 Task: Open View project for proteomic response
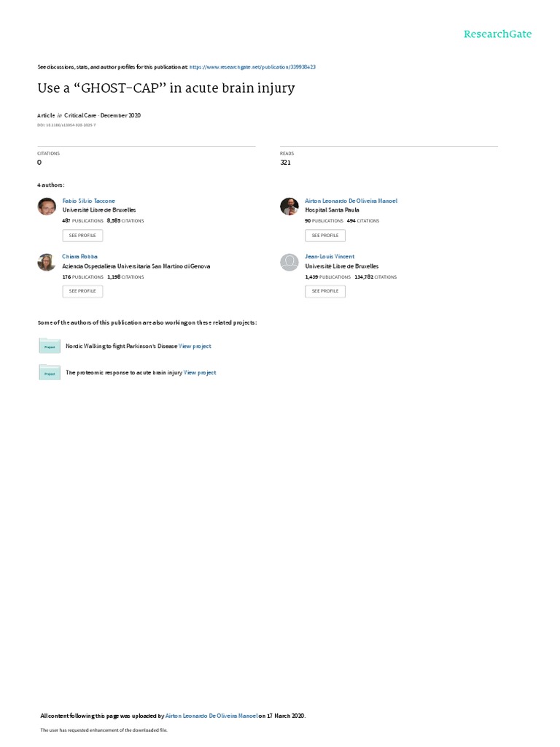[x=200, y=373]
